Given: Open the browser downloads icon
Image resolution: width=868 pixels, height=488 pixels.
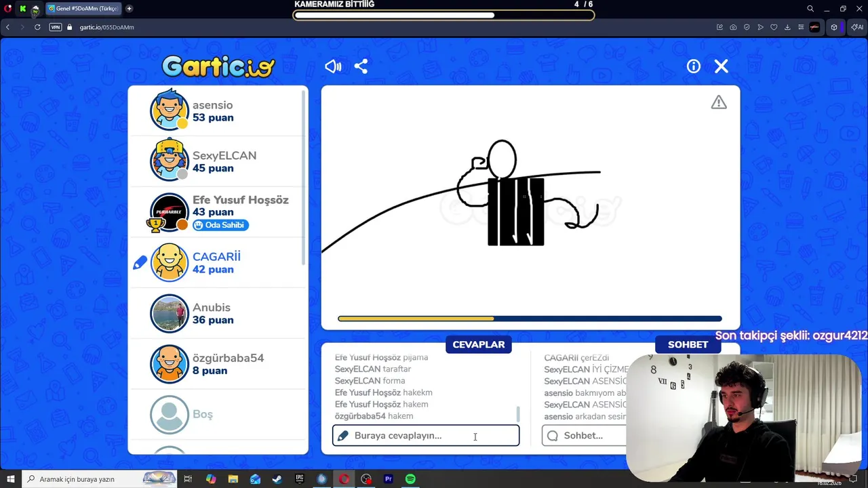Looking at the screenshot, I should pos(787,27).
